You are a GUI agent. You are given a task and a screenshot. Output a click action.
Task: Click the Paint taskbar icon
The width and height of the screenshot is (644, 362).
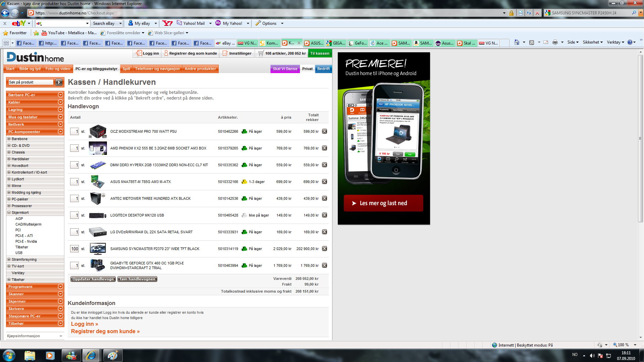point(112,355)
